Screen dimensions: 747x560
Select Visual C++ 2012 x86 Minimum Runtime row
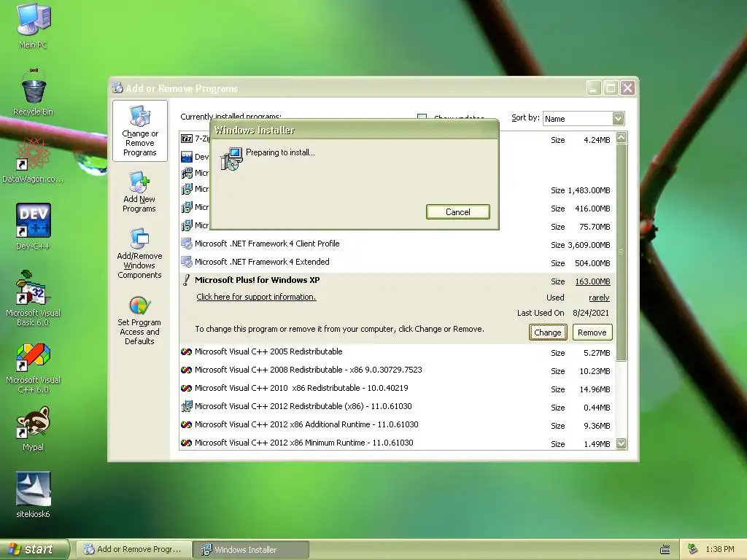[x=398, y=443]
